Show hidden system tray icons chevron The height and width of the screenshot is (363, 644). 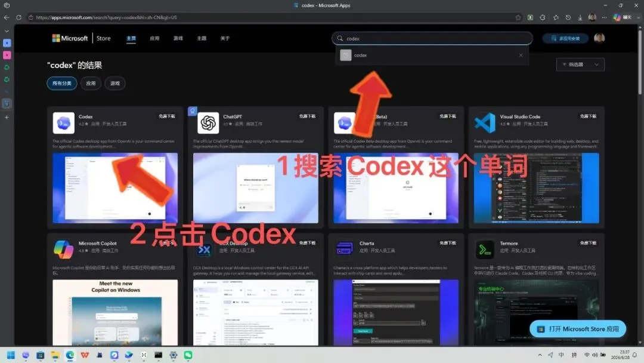(540, 355)
